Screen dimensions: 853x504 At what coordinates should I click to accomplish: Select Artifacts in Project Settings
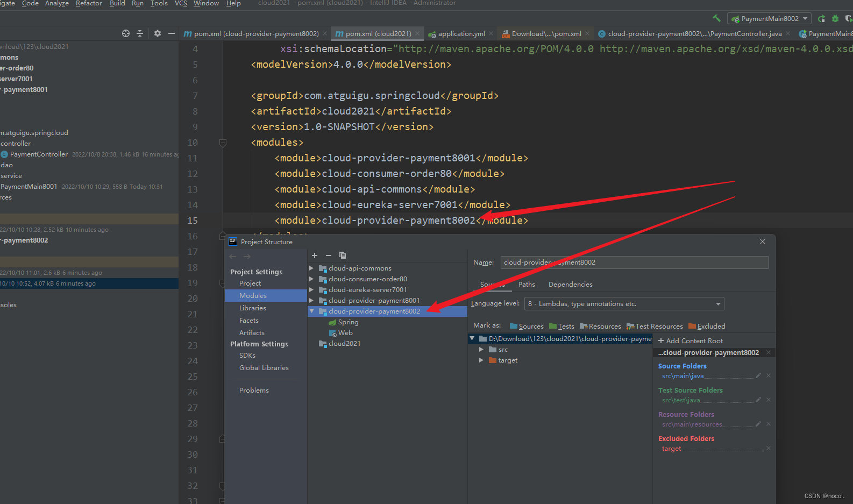click(x=252, y=333)
